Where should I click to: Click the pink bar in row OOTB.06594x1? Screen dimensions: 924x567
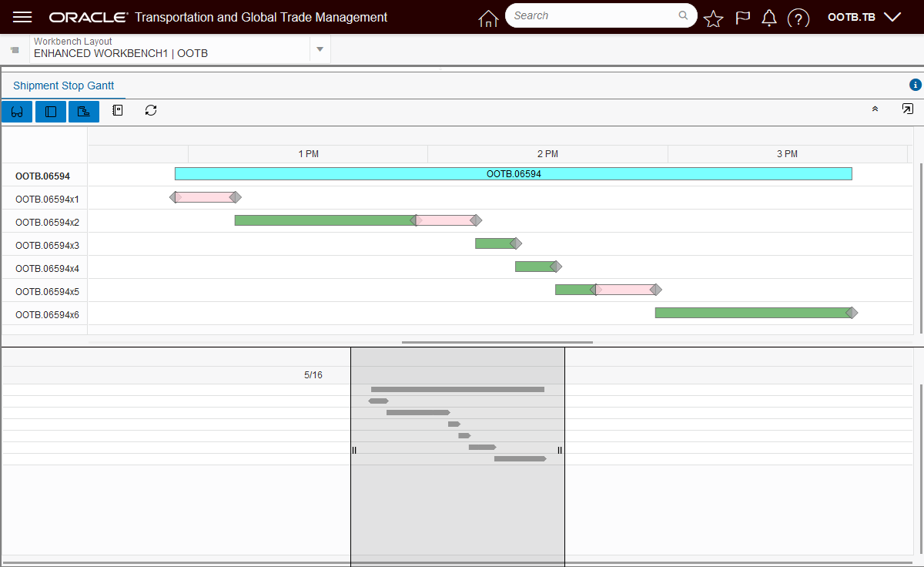[x=205, y=197]
